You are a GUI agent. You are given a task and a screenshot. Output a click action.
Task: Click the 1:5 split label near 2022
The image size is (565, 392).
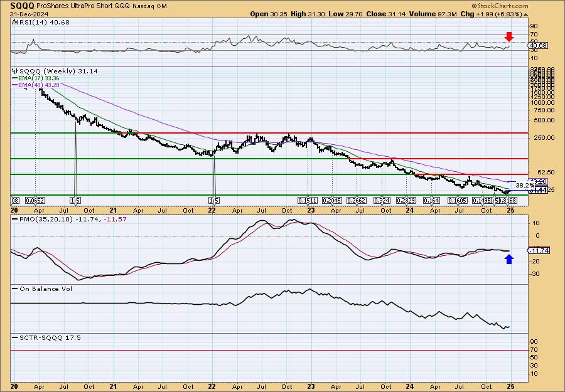coord(214,200)
